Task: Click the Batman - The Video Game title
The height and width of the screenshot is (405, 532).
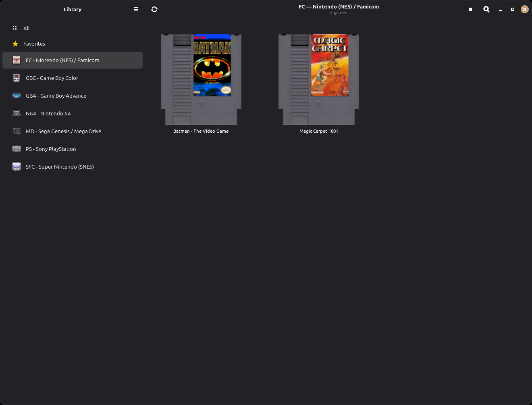Action: (201, 131)
